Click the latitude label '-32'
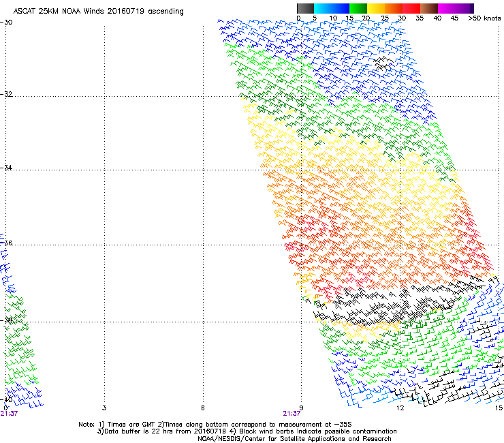The width and height of the screenshot is (504, 443). click(x=6, y=94)
